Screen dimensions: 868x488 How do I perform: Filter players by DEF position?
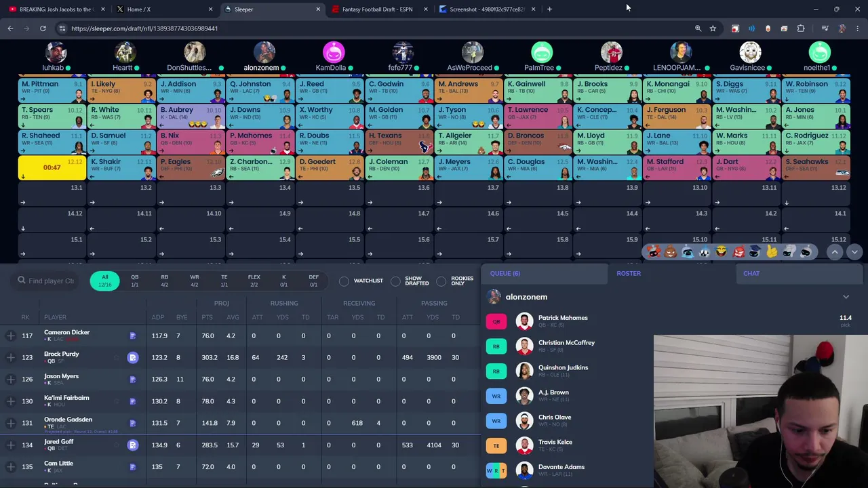point(314,281)
